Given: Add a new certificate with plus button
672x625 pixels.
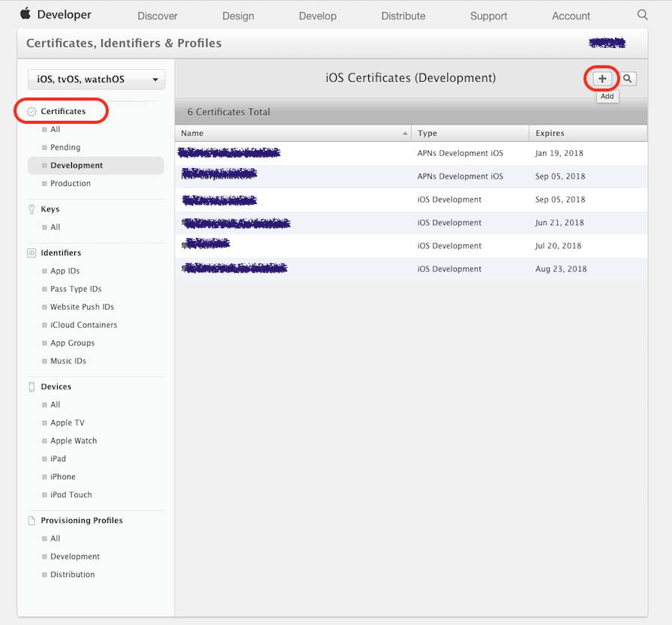Looking at the screenshot, I should (x=602, y=79).
